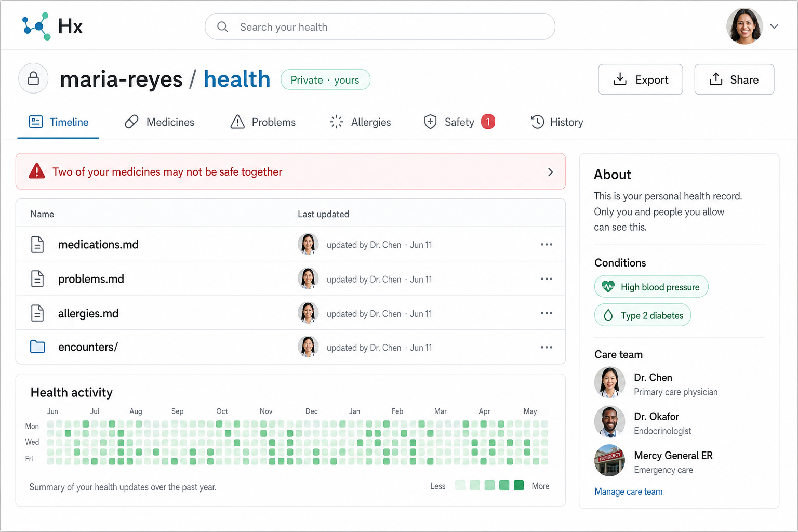Click the droplet icon in Type 2 diabetes

click(608, 315)
